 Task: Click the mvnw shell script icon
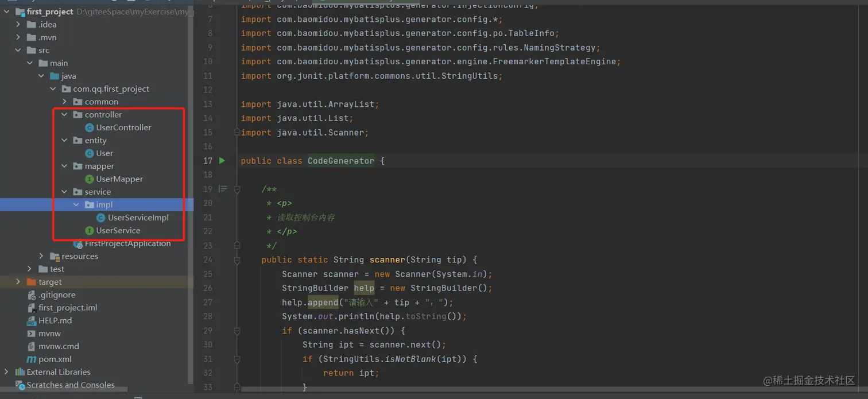point(32,334)
